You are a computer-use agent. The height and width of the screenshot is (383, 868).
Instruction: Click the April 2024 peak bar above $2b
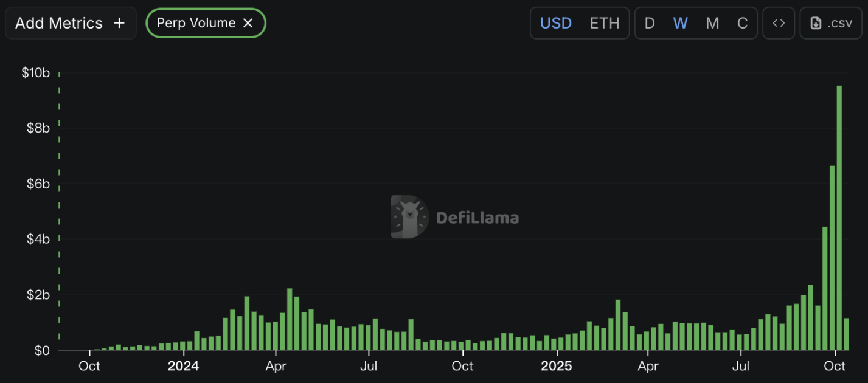point(290,320)
